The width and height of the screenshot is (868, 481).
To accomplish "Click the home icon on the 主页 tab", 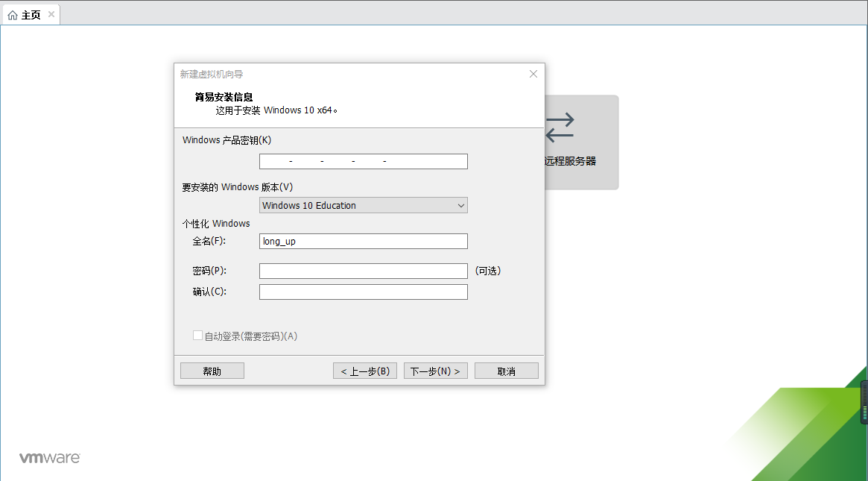I will coord(13,16).
